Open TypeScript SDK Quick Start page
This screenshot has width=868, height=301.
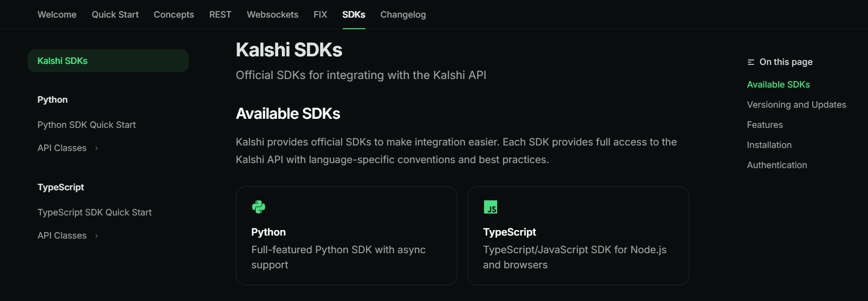pos(95,212)
